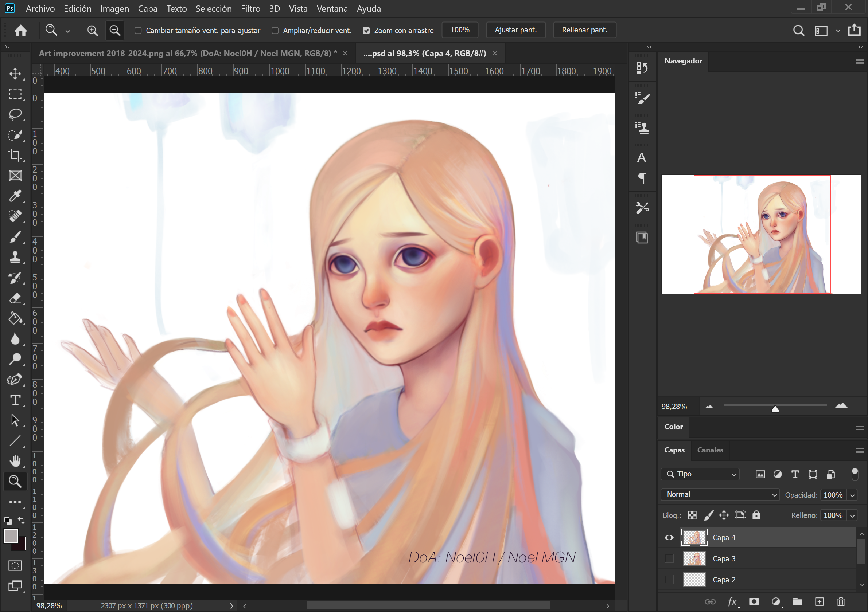Image resolution: width=868 pixels, height=612 pixels.
Task: Select the Lasso tool
Action: pyautogui.click(x=15, y=114)
